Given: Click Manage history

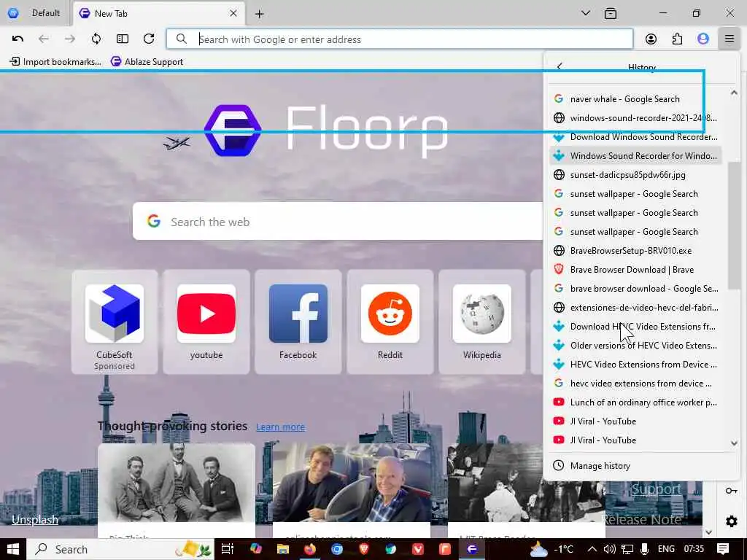Looking at the screenshot, I should coord(641,466).
